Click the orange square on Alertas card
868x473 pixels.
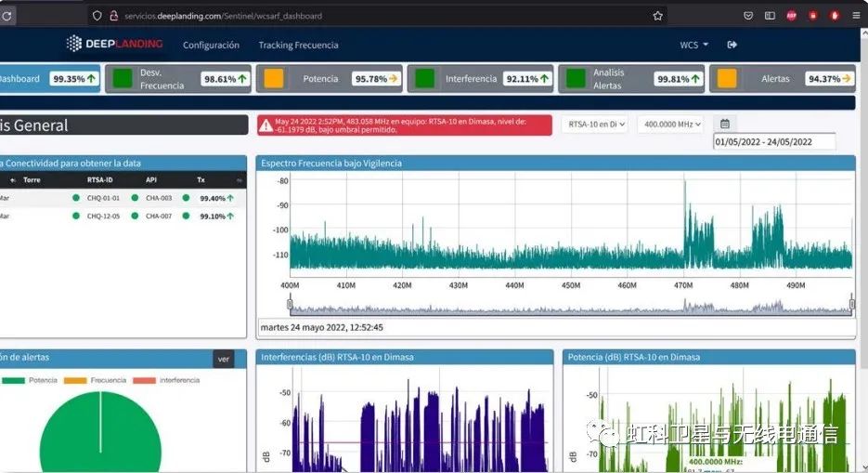(727, 79)
